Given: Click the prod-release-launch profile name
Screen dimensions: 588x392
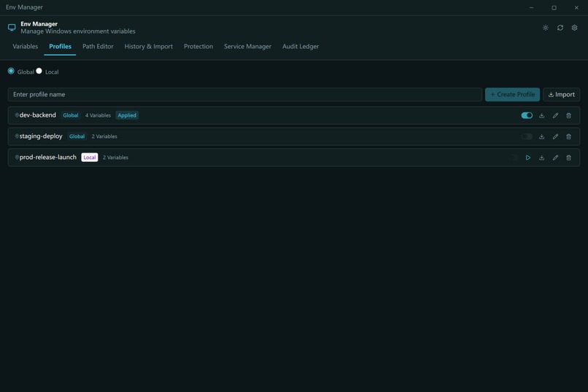Looking at the screenshot, I should [x=47, y=157].
